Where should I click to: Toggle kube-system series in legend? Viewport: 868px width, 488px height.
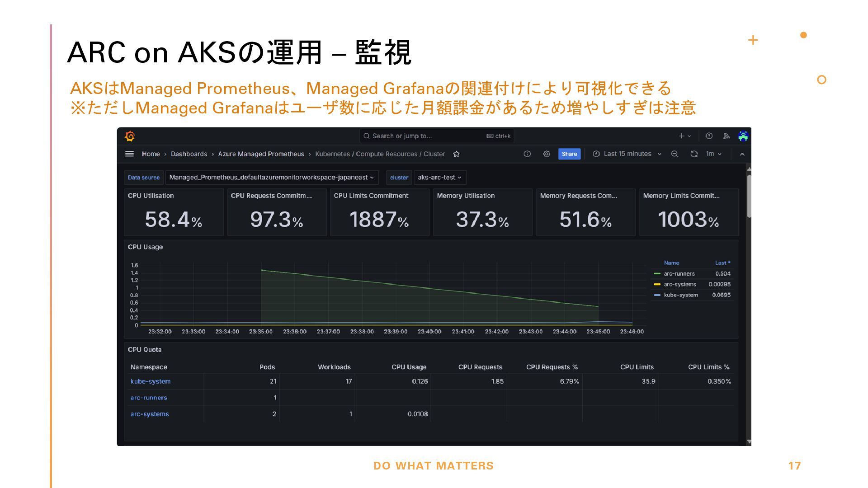pyautogui.click(x=680, y=295)
